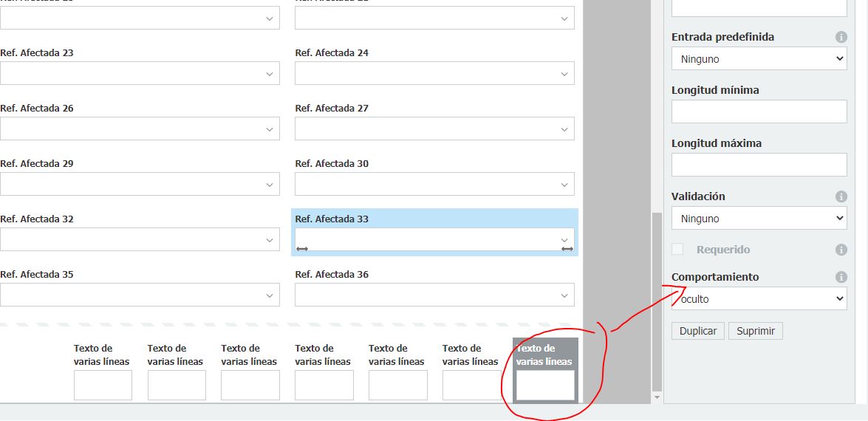Expand the Ref. Afectada 23 dropdown

coord(140,73)
